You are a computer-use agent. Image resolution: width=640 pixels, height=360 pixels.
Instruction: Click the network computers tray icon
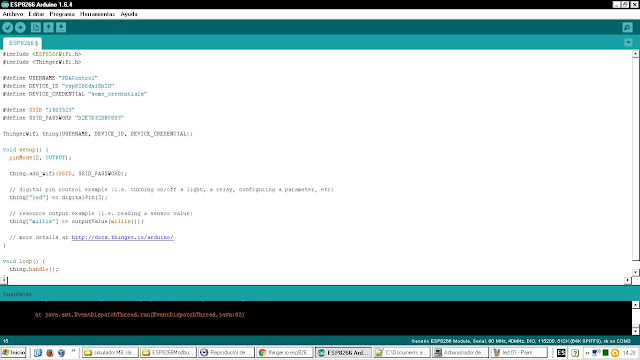pyautogui.click(x=596, y=353)
